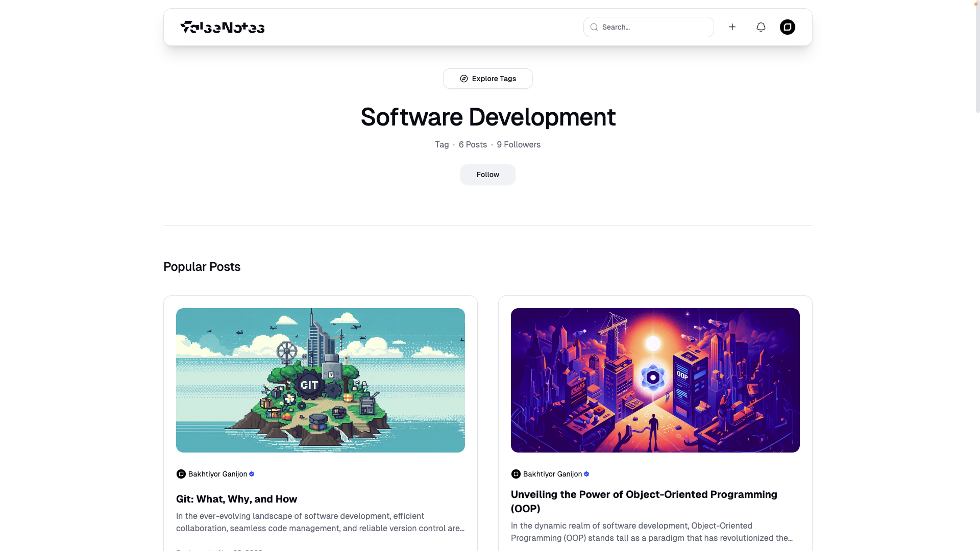The image size is (980, 551).
Task: Click the Git post excerpt text
Action: pos(320,522)
